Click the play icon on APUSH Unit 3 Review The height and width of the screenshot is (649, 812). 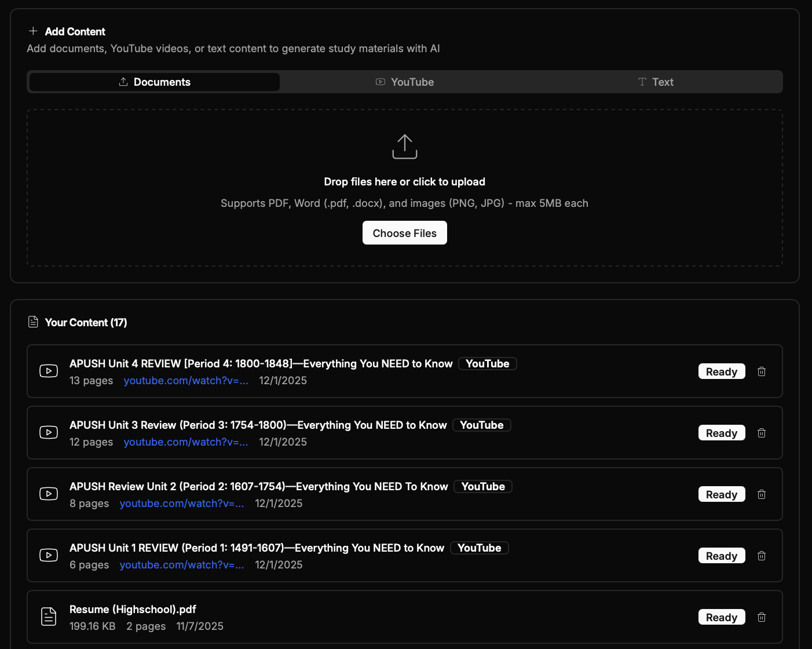(49, 432)
